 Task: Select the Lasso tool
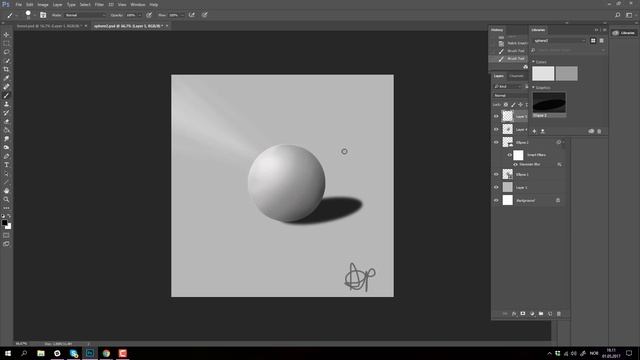[6, 52]
